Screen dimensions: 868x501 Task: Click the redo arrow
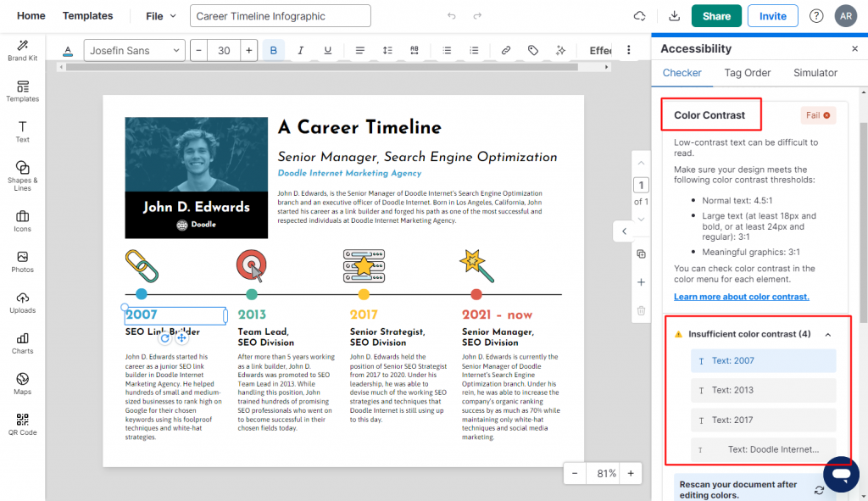(x=477, y=16)
